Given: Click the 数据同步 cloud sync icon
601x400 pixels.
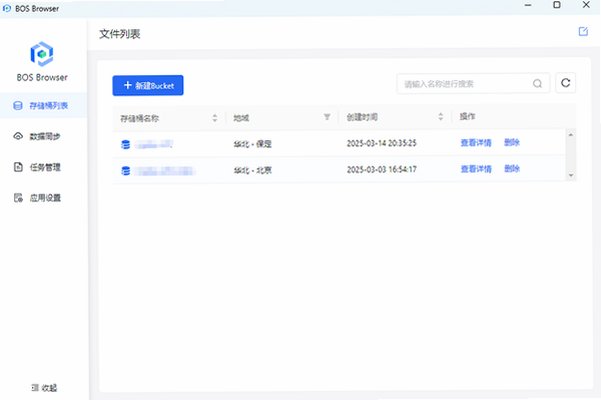Looking at the screenshot, I should pos(18,136).
